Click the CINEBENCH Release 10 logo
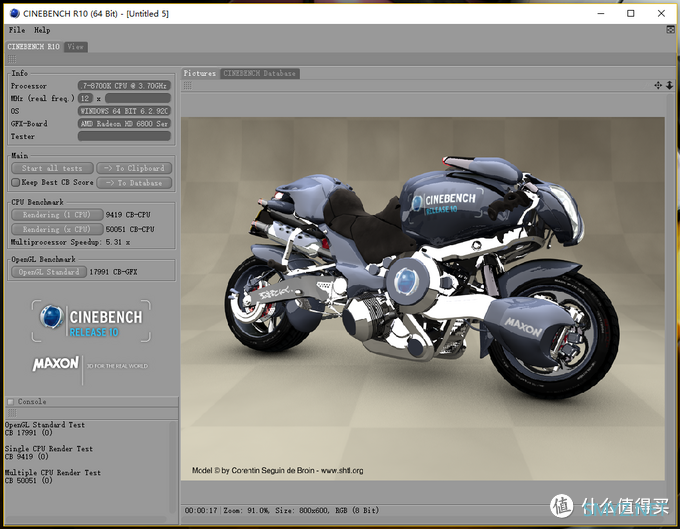This screenshot has width=680, height=529. click(91, 321)
